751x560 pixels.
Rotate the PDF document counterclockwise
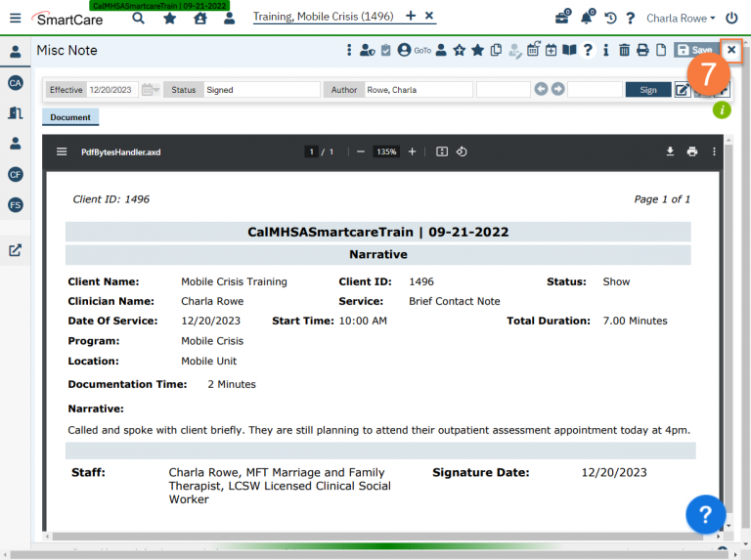462,151
